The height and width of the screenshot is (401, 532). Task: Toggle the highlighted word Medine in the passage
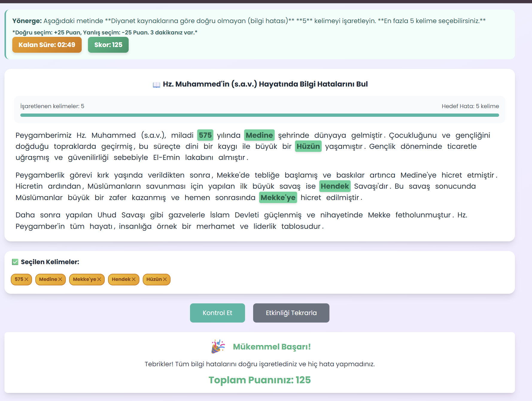coord(259,135)
